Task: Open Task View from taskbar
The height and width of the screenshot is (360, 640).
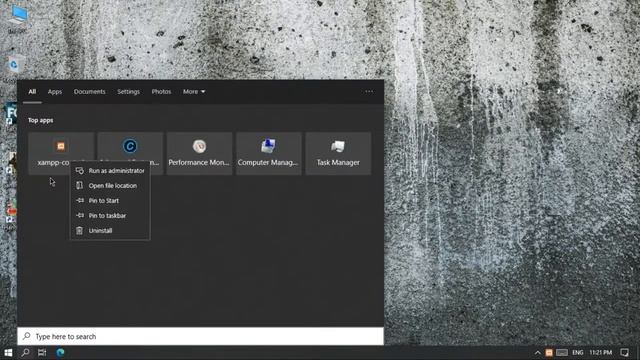Action: [42, 353]
